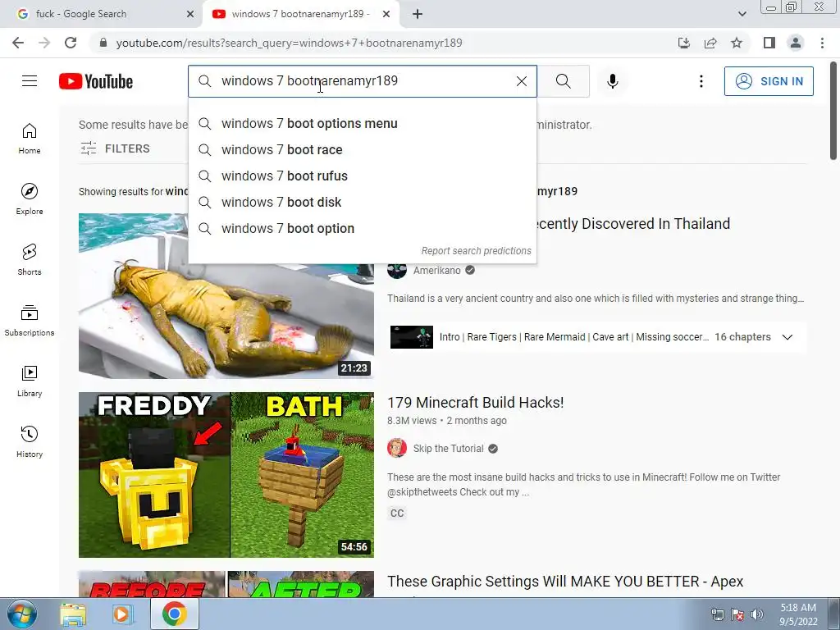
Task: Open the volume speaker tray icon
Action: tap(757, 614)
